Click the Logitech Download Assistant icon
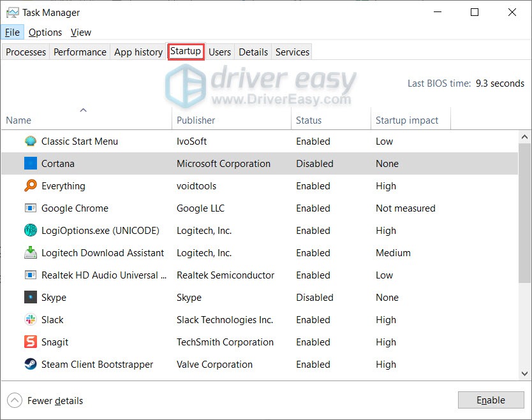This screenshot has height=420, width=532. [x=31, y=252]
